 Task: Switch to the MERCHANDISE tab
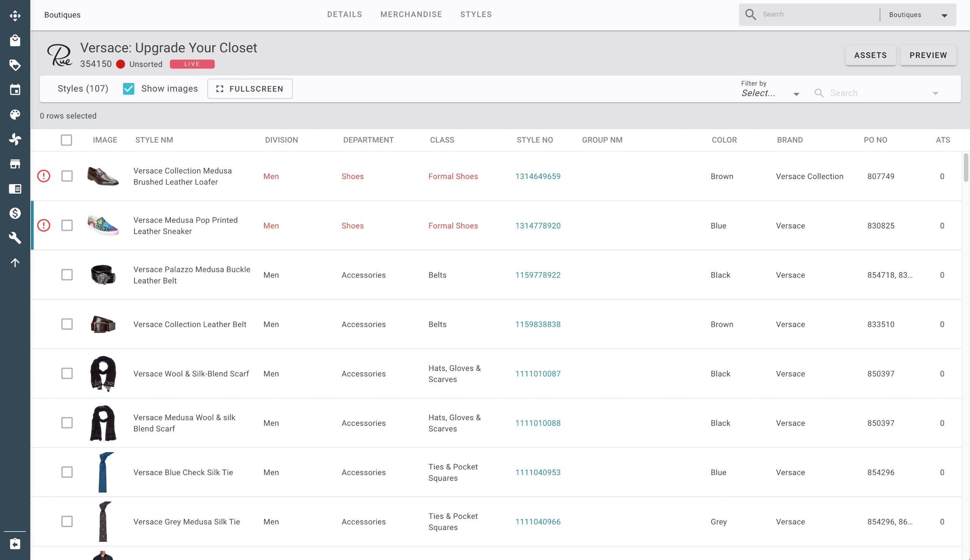pos(411,15)
